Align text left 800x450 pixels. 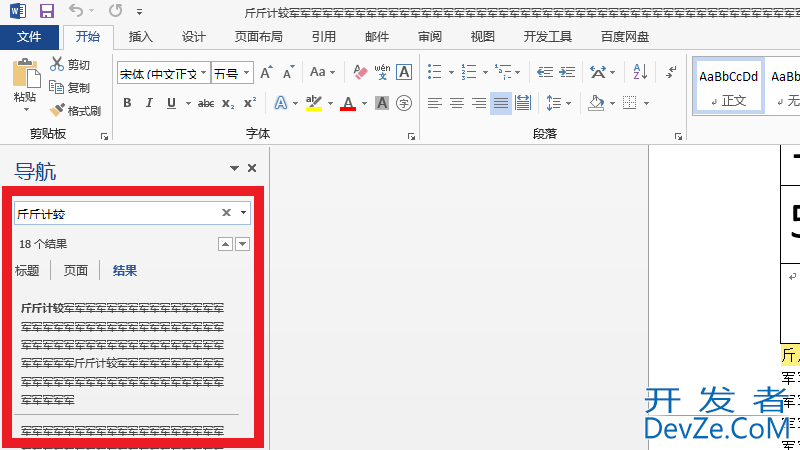(x=434, y=104)
